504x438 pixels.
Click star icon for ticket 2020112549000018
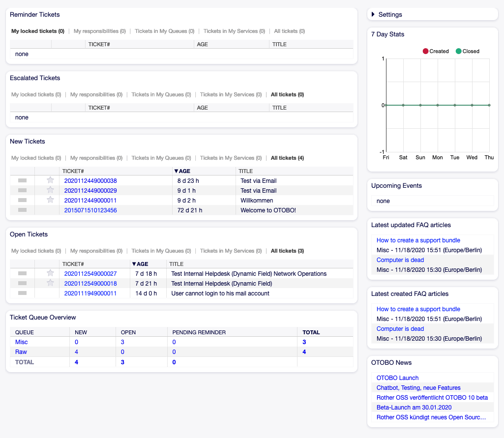point(50,283)
